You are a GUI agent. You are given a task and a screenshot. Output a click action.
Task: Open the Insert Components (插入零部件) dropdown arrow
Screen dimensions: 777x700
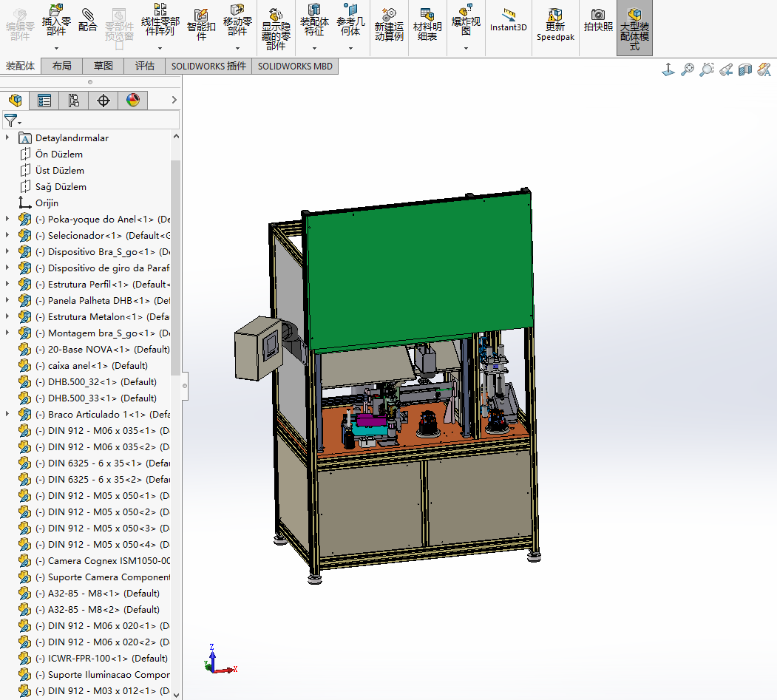coord(56,49)
